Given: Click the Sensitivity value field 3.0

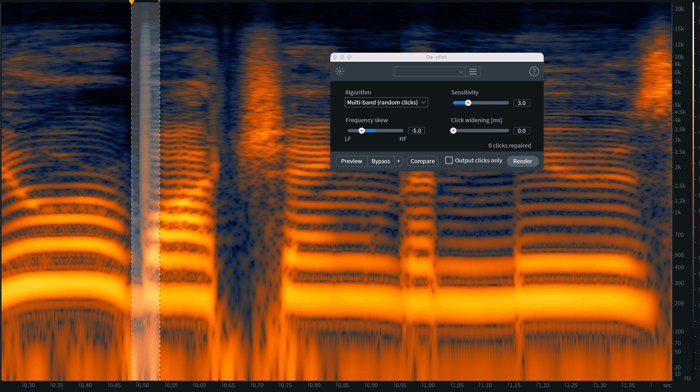Looking at the screenshot, I should [x=521, y=103].
